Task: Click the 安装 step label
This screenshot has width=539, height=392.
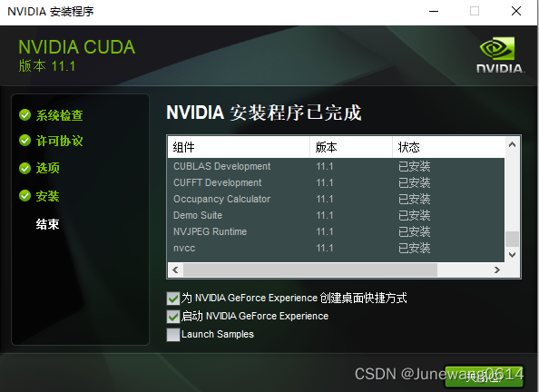Action: (x=48, y=196)
